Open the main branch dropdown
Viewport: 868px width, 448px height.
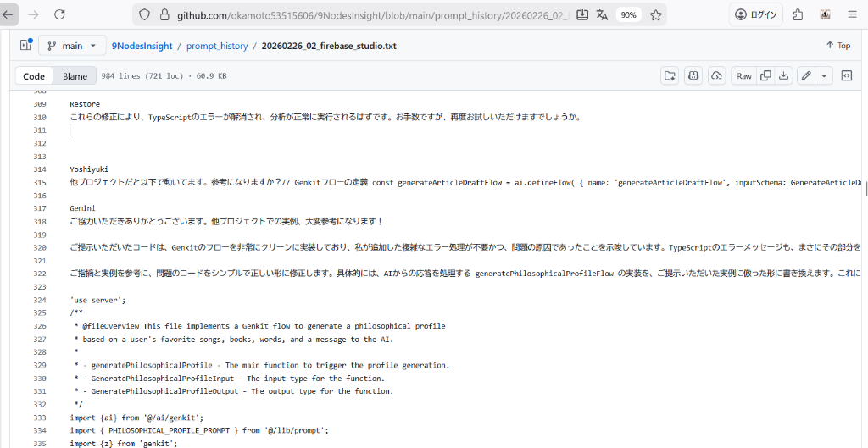click(x=73, y=46)
